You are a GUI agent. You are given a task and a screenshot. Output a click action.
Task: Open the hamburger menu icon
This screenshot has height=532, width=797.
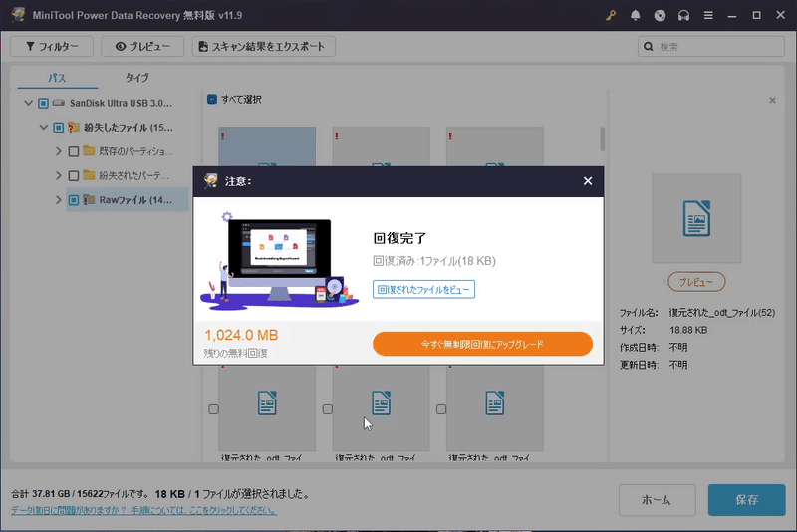coord(708,15)
